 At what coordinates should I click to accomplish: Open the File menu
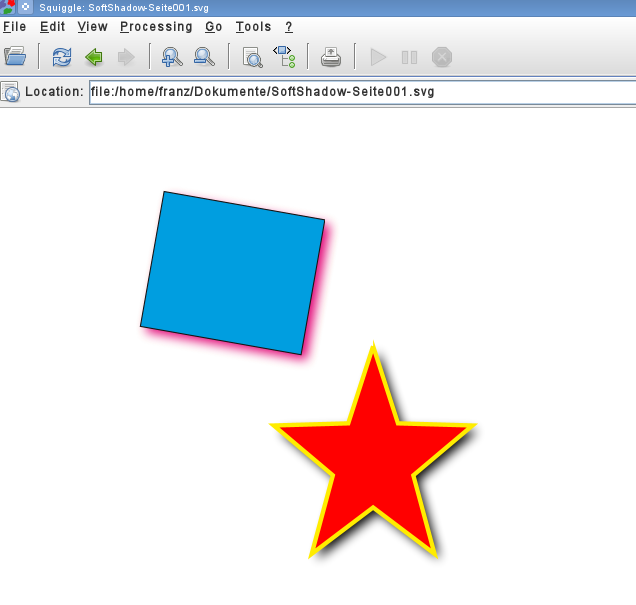point(14,27)
